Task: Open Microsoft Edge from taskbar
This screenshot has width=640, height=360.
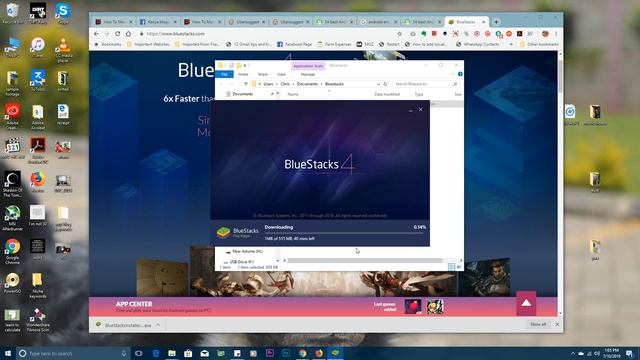Action: pyautogui.click(x=156, y=353)
